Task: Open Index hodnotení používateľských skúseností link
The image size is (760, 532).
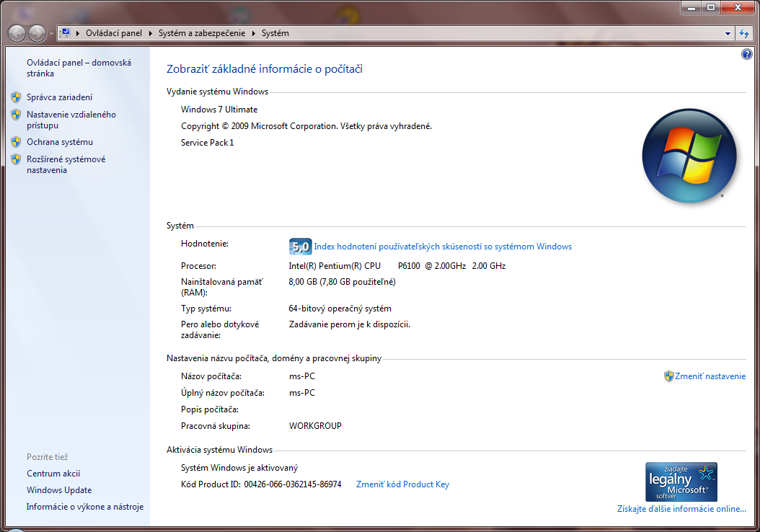Action: [443, 247]
